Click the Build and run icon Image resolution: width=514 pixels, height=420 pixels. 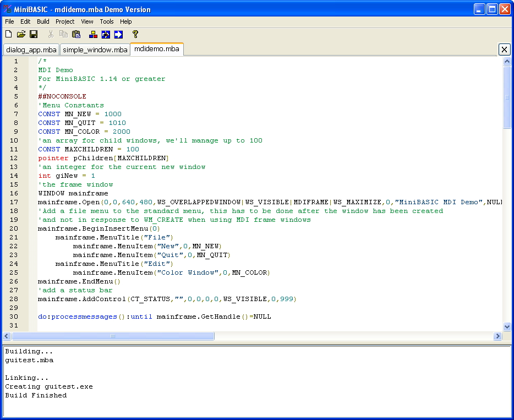click(x=106, y=34)
